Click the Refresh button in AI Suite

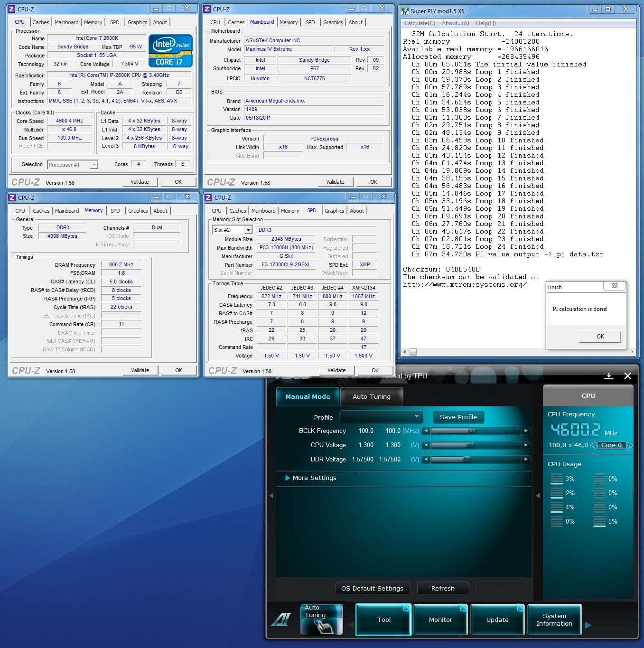point(443,588)
